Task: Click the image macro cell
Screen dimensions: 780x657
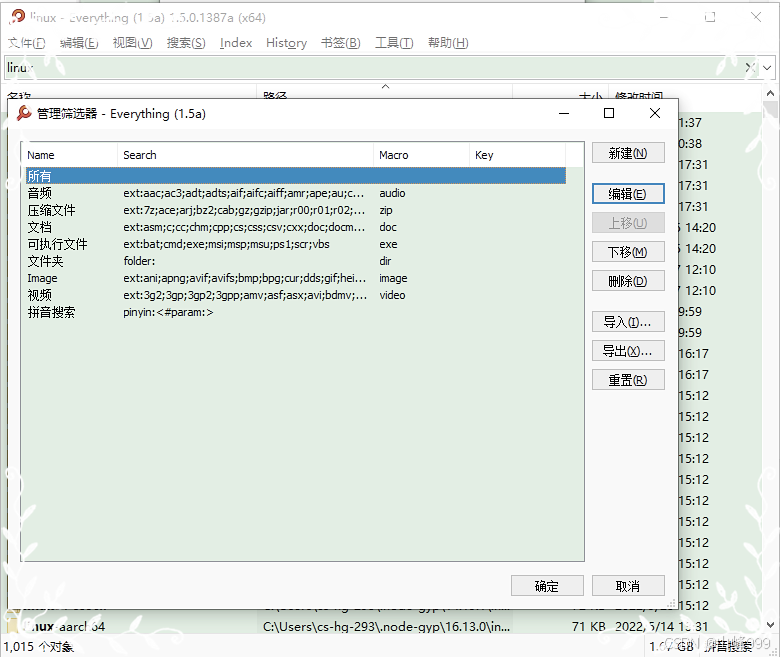Action: [393, 278]
